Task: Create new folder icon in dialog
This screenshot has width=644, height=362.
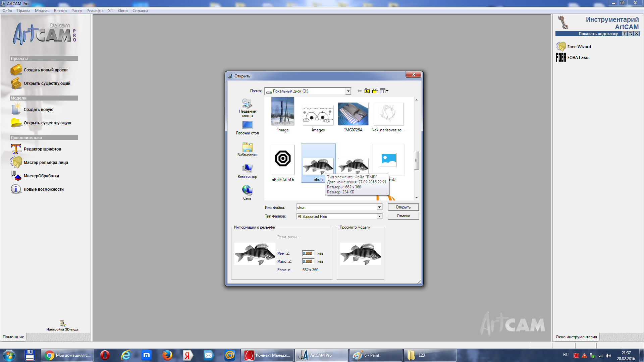Action: tap(375, 91)
